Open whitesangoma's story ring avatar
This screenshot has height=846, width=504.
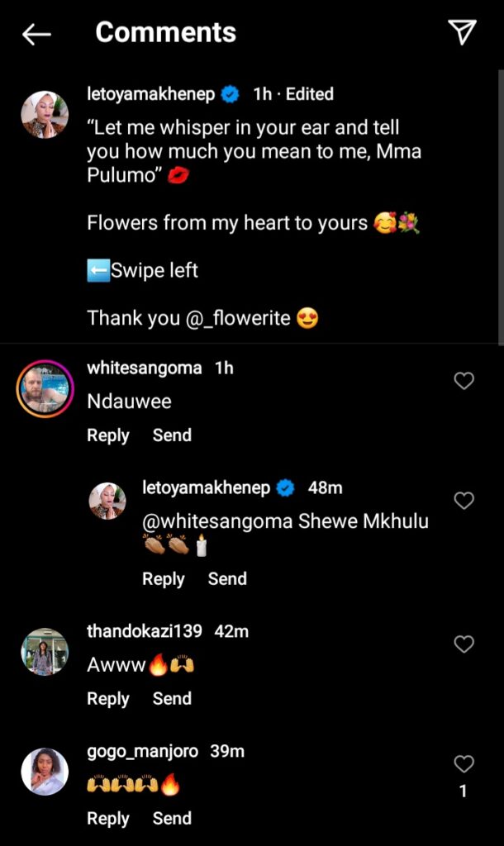tap(45, 388)
